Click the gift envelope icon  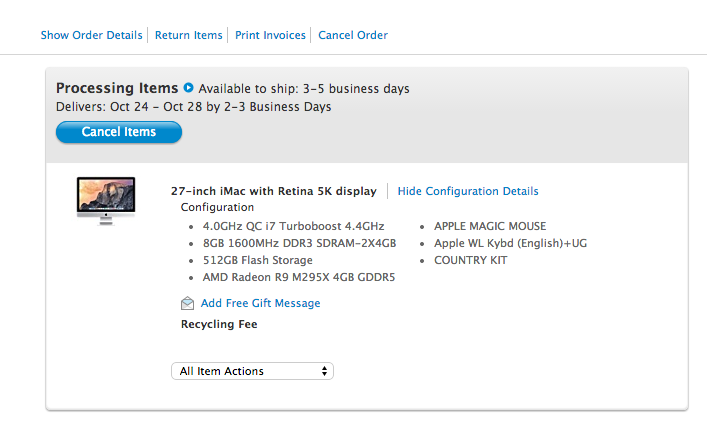point(188,303)
